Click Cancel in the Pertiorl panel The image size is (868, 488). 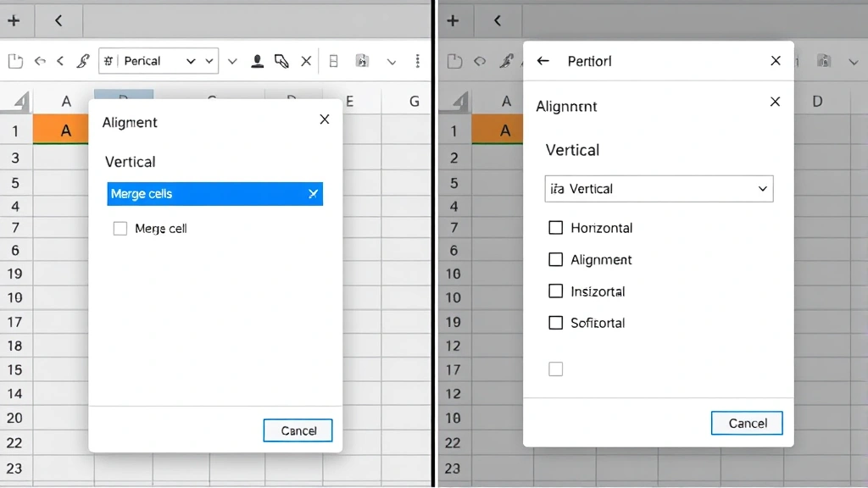746,423
